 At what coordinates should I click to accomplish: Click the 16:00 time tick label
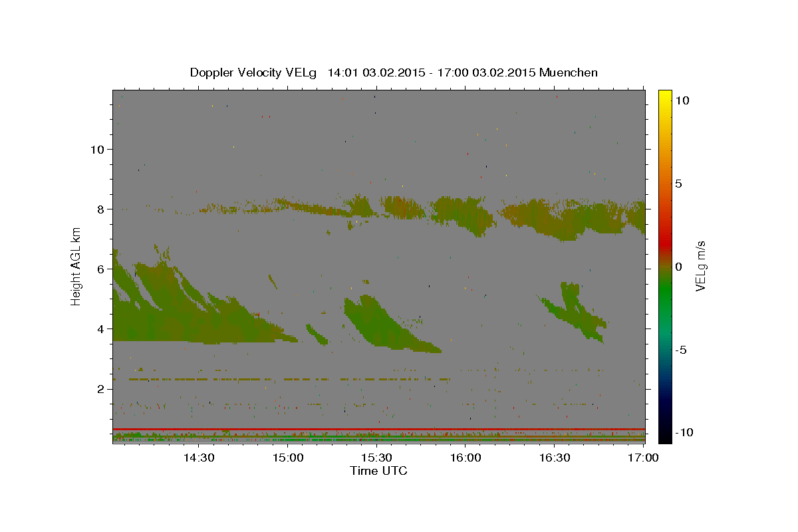tap(465, 458)
